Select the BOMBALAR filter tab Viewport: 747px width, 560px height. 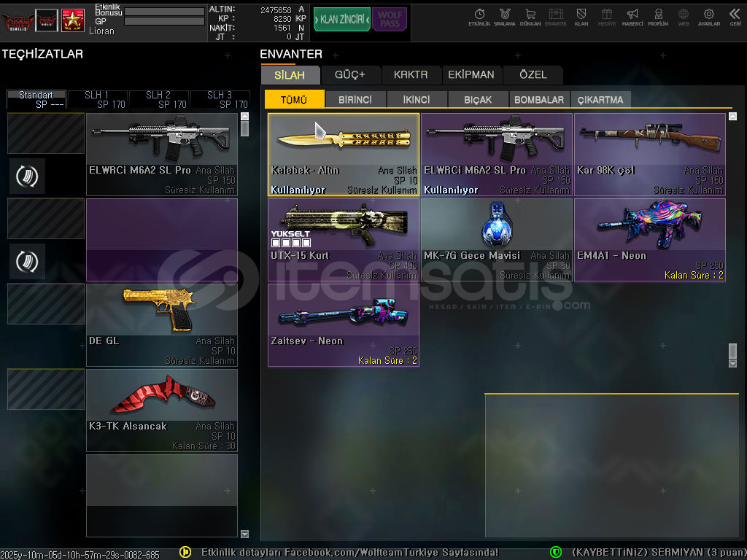(x=539, y=99)
